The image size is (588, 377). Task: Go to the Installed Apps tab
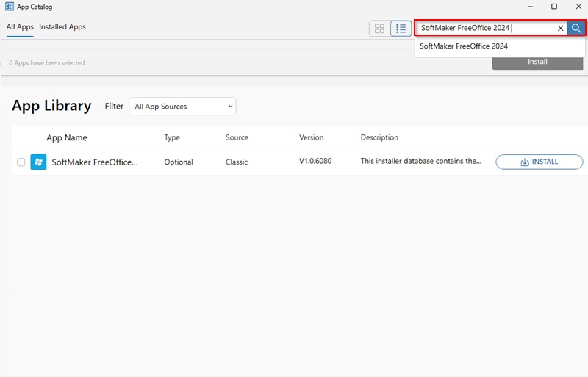[62, 27]
